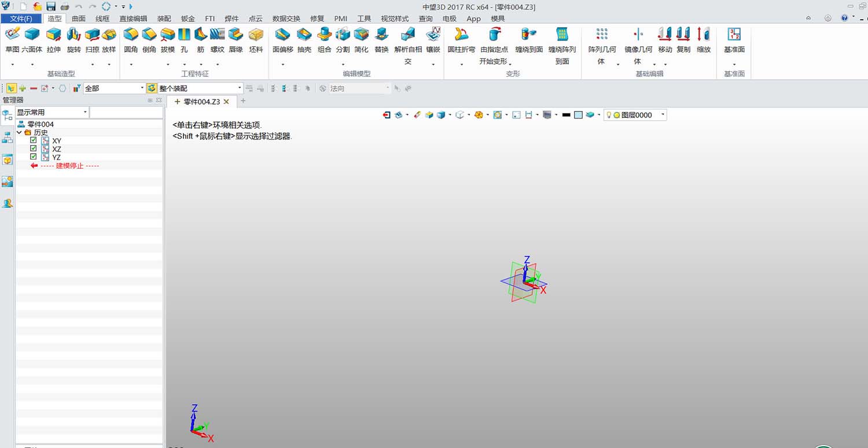Select the 抽壳 (Shell) tool
Viewport: 868px width, 448px height.
click(304, 40)
